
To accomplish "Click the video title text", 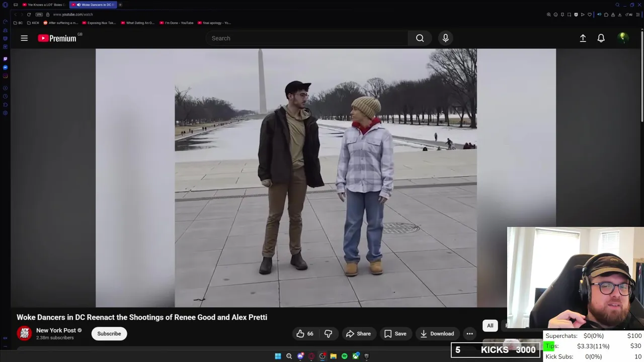I will [x=142, y=317].
